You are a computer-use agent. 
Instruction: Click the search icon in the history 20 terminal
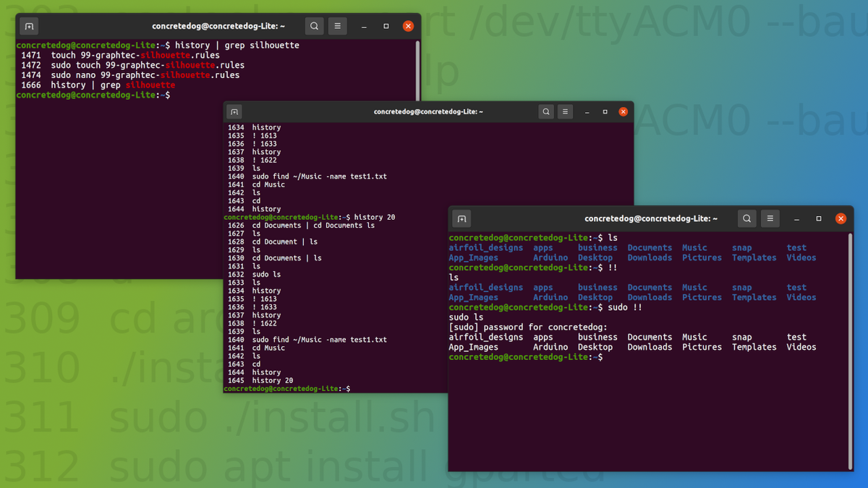(546, 112)
